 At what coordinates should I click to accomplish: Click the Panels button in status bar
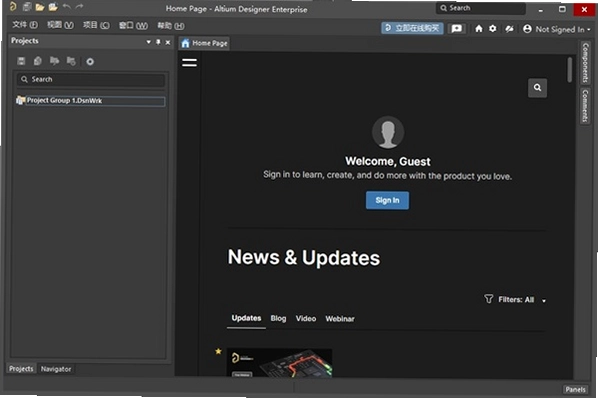click(575, 389)
